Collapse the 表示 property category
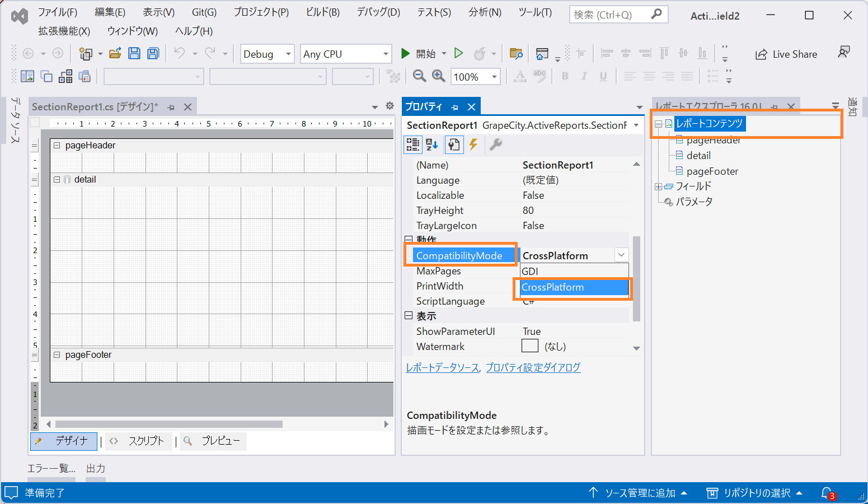This screenshot has height=504, width=868. click(x=409, y=316)
